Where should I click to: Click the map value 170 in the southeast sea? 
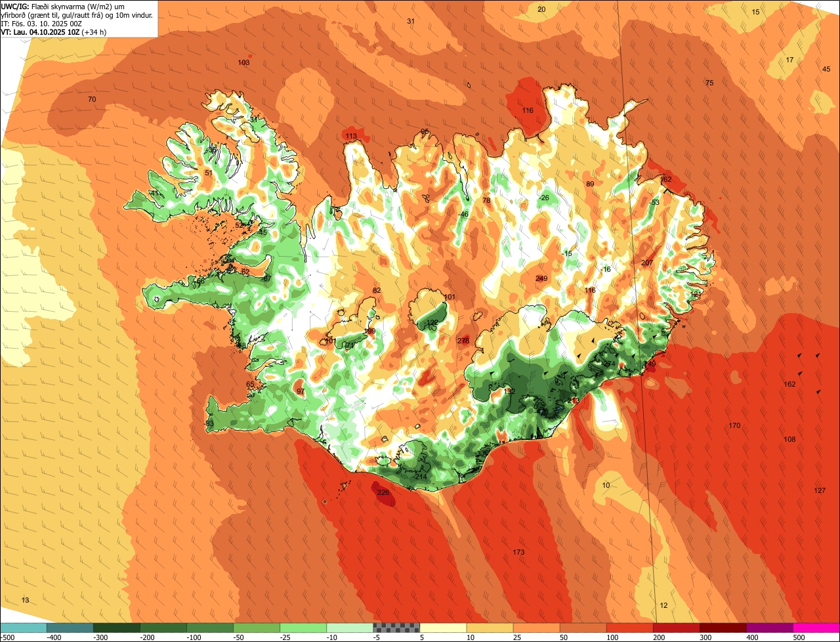(734, 425)
